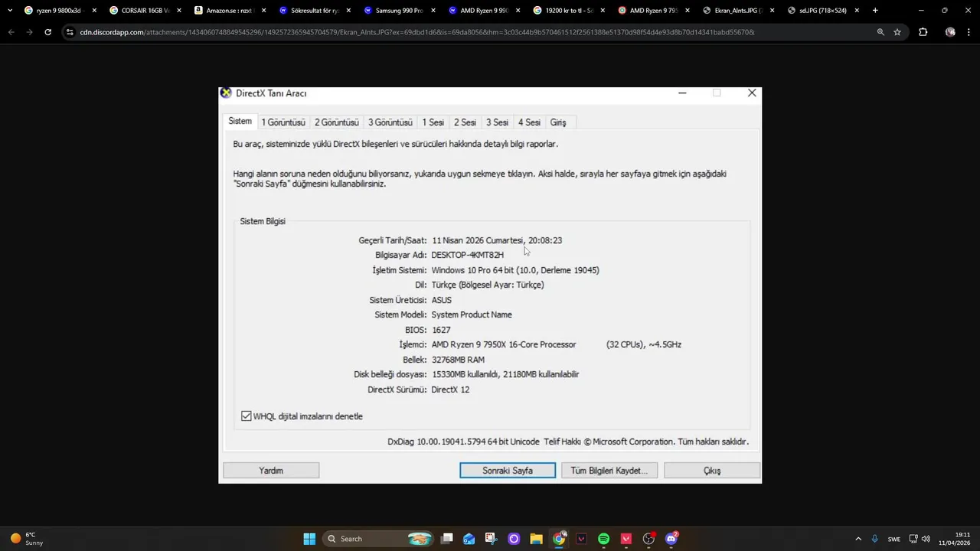This screenshot has width=980, height=551.
Task: Open Snipping Tool from the taskbar
Action: tap(492, 539)
